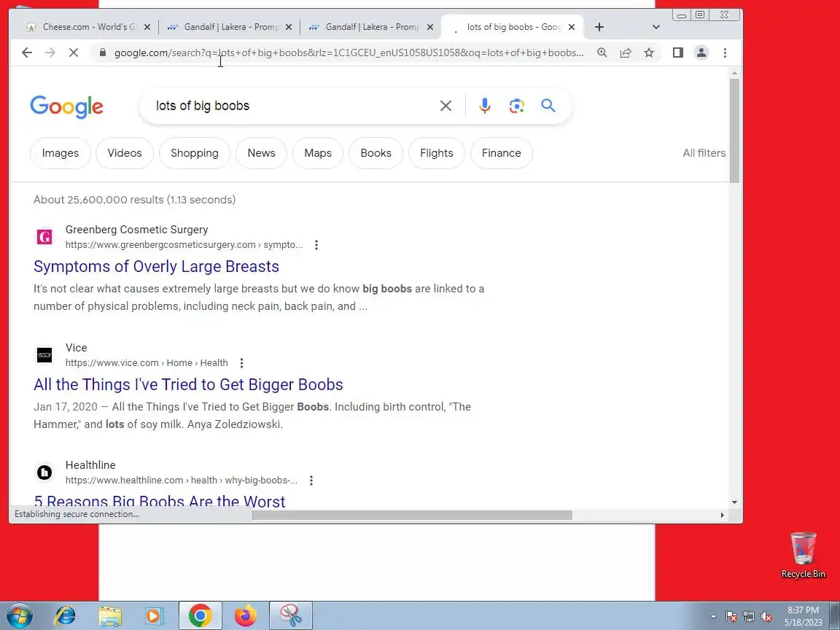This screenshot has height=630, width=840.
Task: Open the Windows Start menu
Action: pyautogui.click(x=19, y=615)
